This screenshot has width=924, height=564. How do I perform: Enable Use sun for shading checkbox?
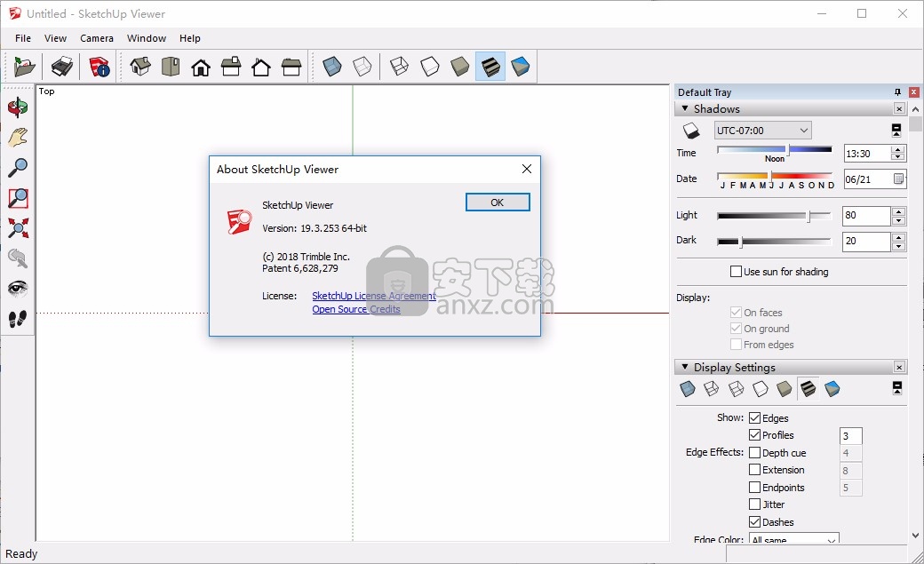point(736,272)
